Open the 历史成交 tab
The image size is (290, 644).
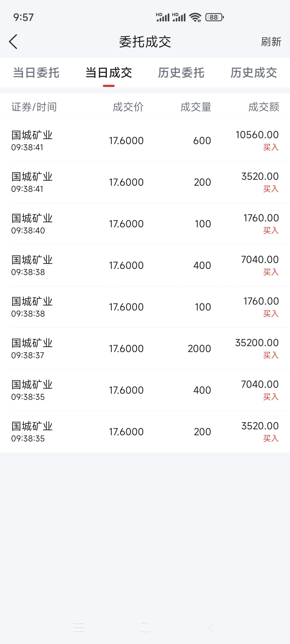click(x=253, y=73)
